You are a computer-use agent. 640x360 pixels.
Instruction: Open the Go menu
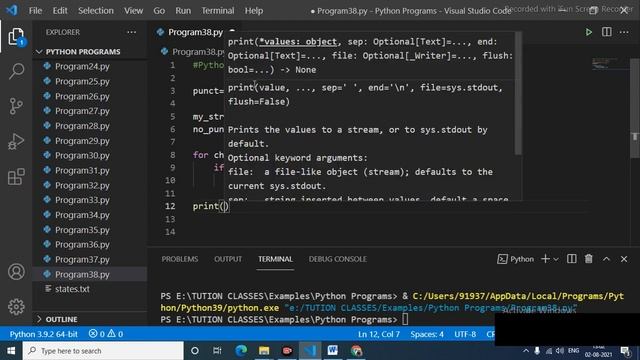pos(159,11)
